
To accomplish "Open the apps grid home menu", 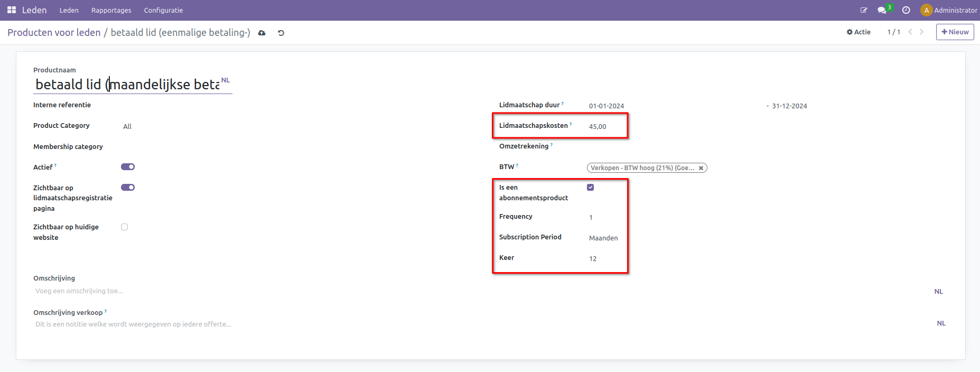I will point(12,10).
